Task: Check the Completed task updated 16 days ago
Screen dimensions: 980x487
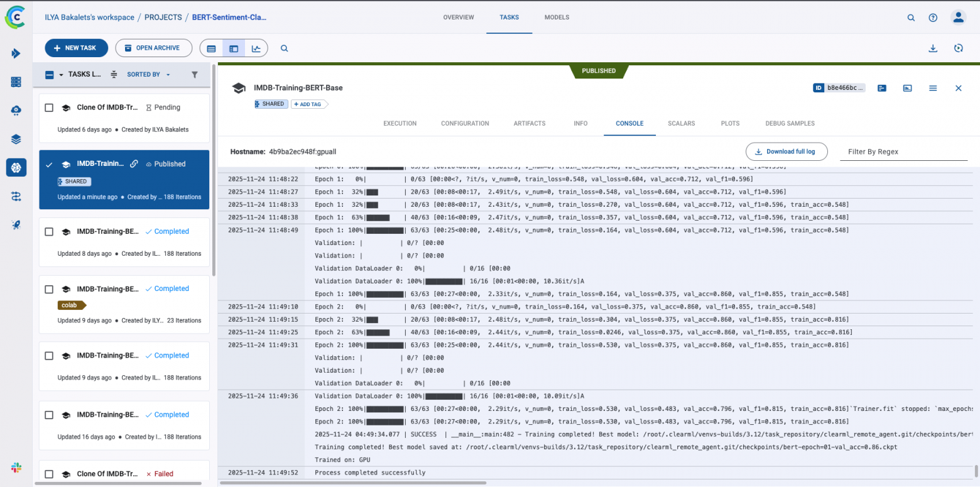Action: pos(49,415)
